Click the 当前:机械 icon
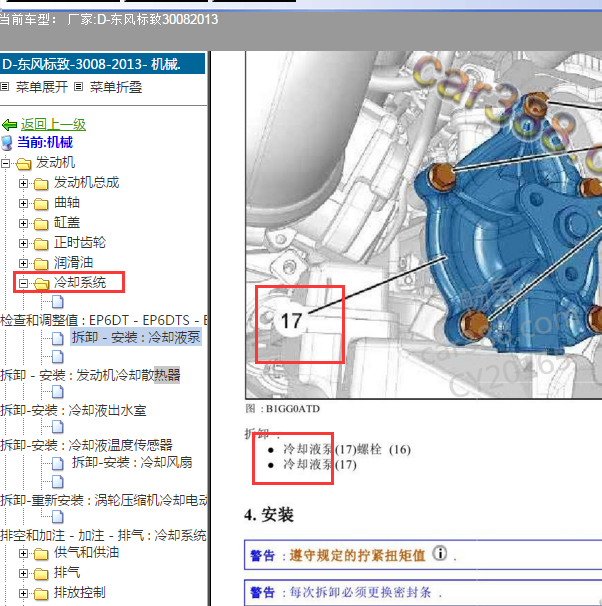 pos(7,143)
